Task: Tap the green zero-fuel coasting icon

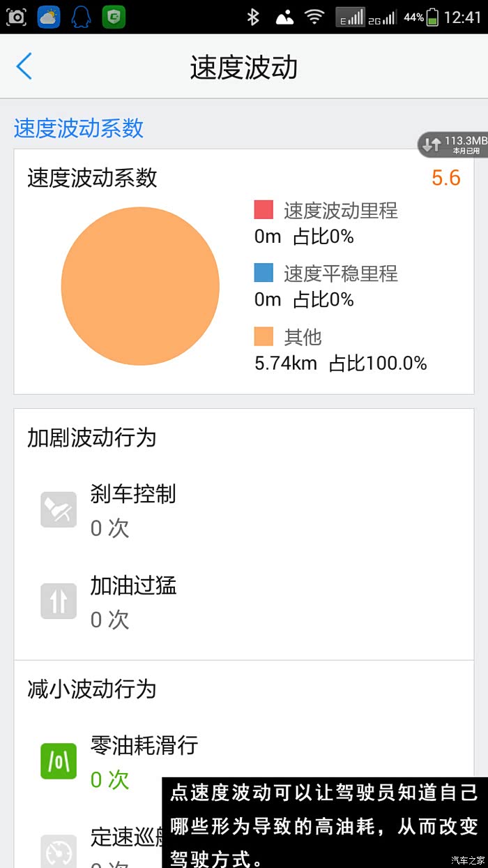Action: click(59, 761)
